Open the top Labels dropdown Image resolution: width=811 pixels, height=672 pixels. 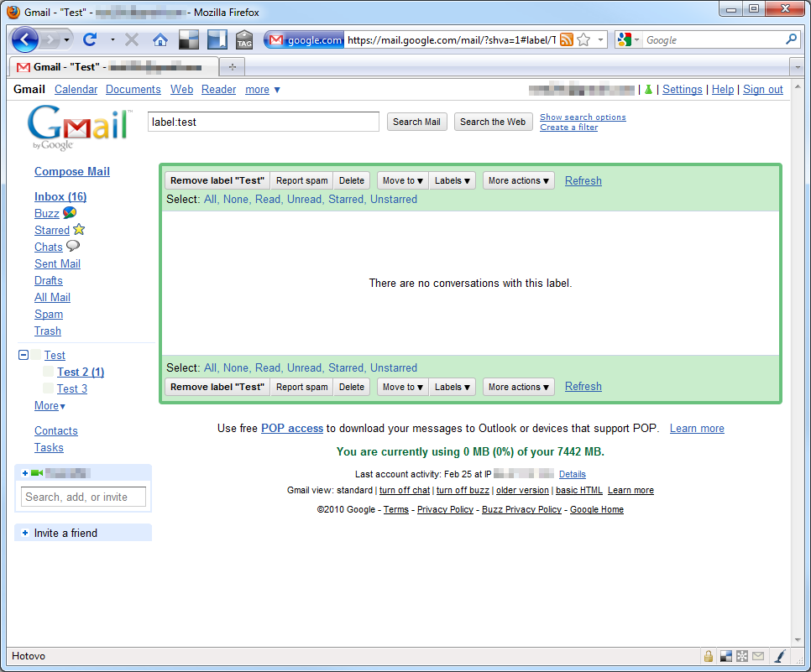click(x=453, y=180)
